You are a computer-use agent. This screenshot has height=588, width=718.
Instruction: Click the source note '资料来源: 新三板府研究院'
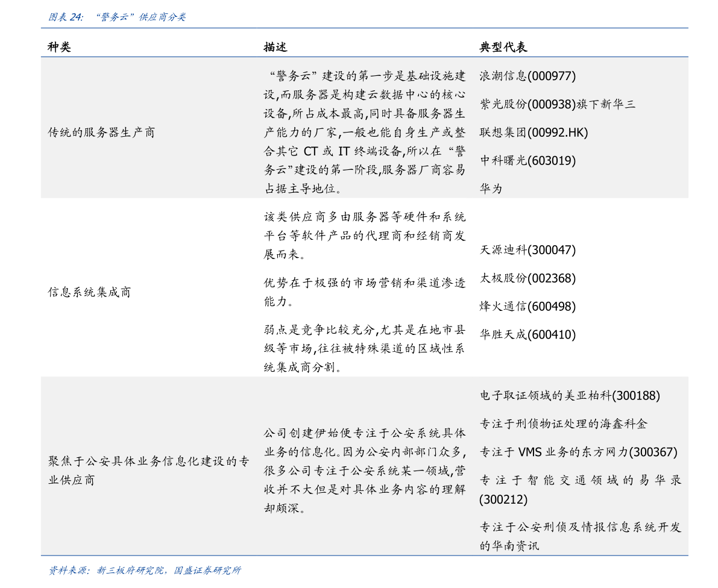145,570
